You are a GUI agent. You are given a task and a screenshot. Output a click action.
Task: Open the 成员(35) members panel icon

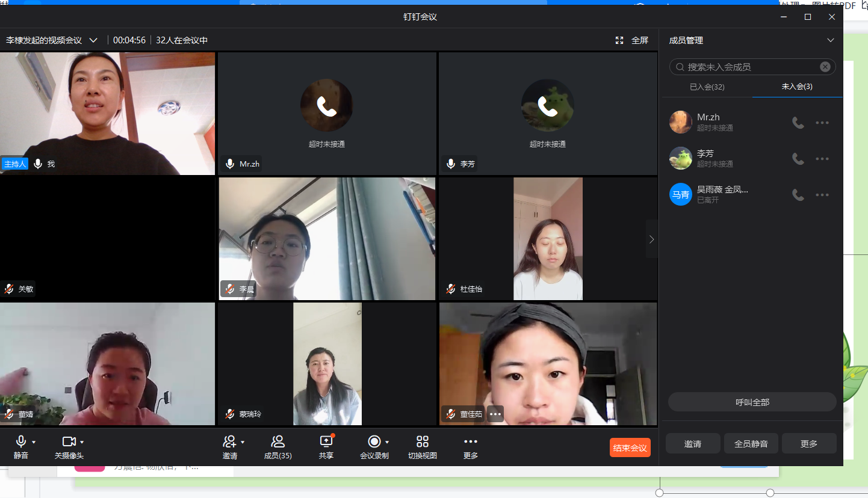(277, 441)
